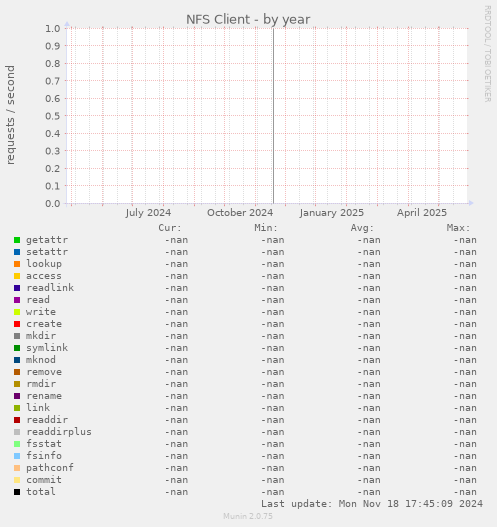The width and height of the screenshot is (497, 527).
Task: Click the October 2024 axis label
Action: click(x=240, y=213)
